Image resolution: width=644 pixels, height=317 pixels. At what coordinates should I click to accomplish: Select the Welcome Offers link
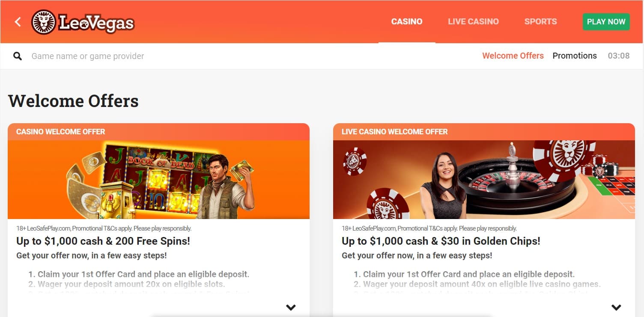(x=513, y=56)
